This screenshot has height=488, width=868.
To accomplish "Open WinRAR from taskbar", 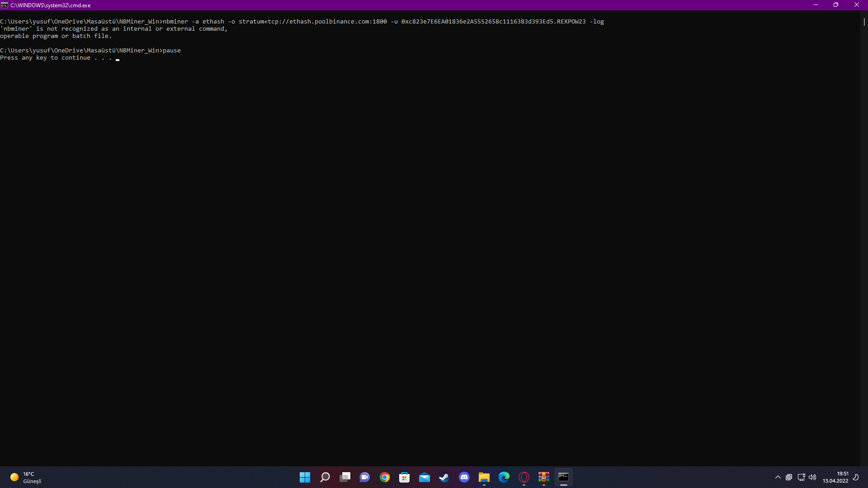I will [x=544, y=477].
